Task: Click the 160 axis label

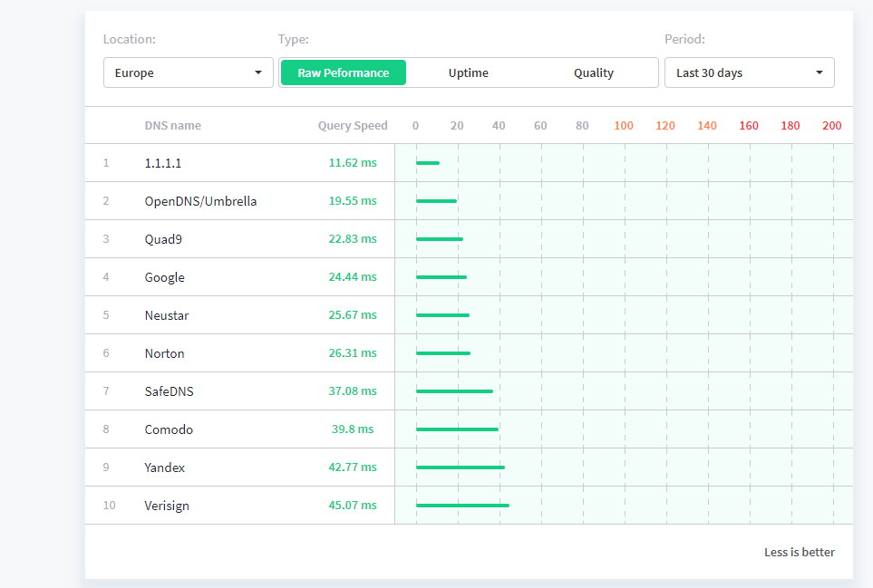Action: (x=749, y=126)
